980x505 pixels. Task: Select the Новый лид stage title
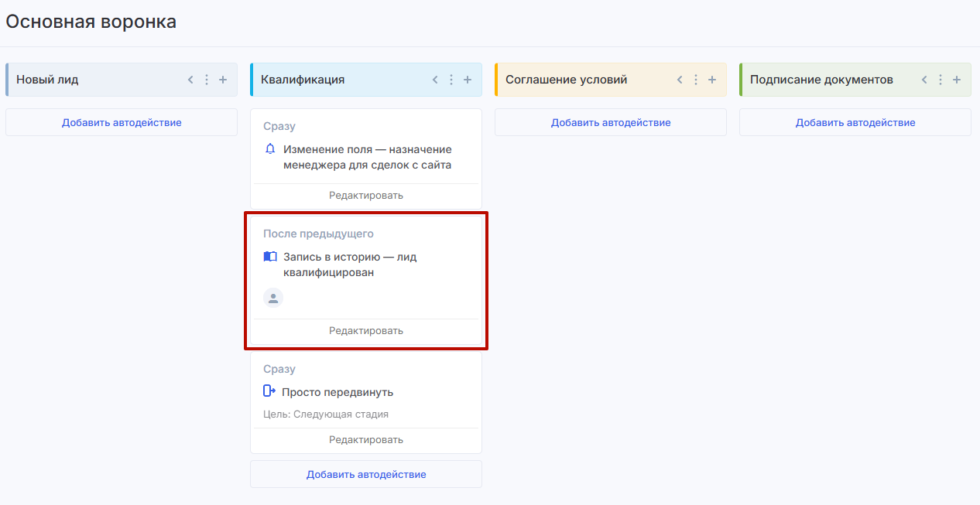pyautogui.click(x=47, y=80)
